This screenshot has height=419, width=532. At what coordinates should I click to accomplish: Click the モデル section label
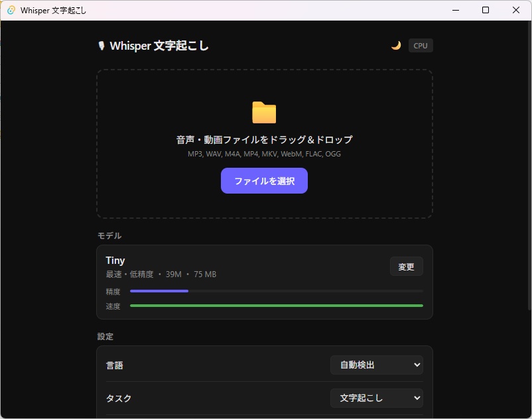[x=109, y=235]
